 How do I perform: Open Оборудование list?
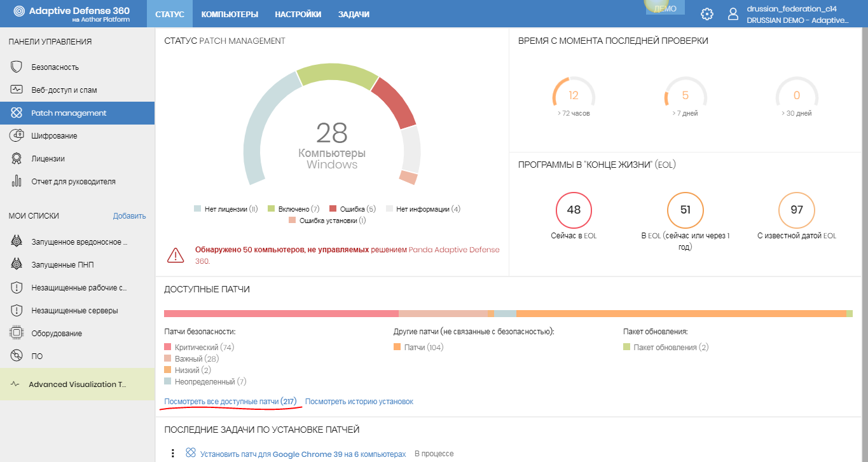coord(77,333)
